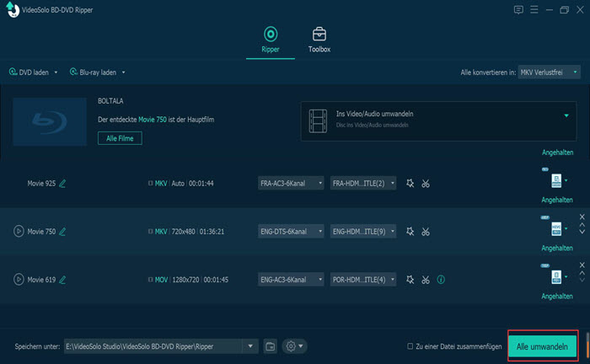590x364 pixels.
Task: Expand the DVD laden dropdown
Action: coord(56,72)
